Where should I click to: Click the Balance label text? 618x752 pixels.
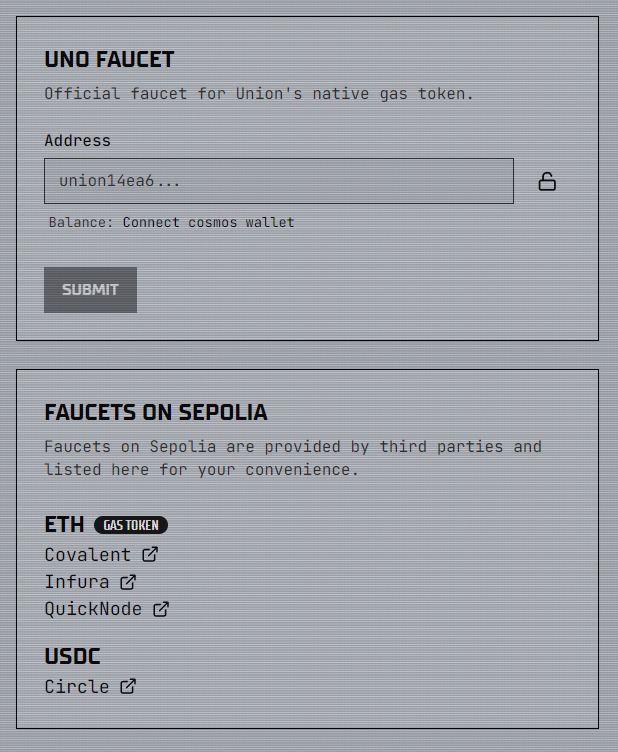pos(81,222)
